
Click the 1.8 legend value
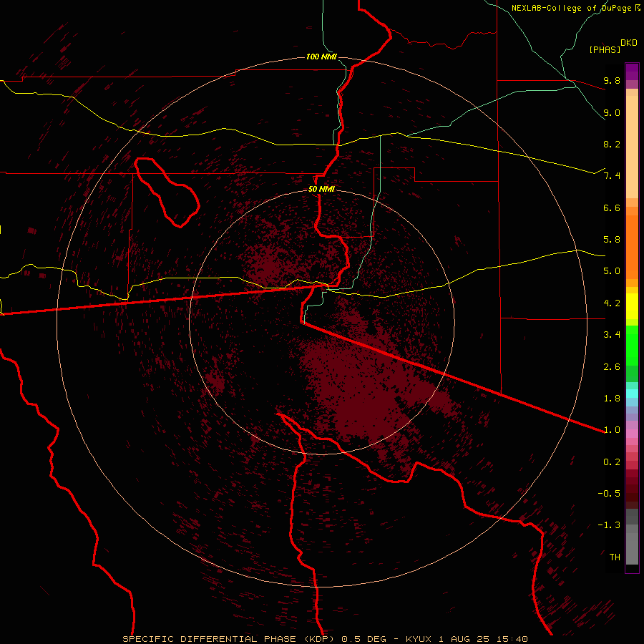click(x=612, y=399)
